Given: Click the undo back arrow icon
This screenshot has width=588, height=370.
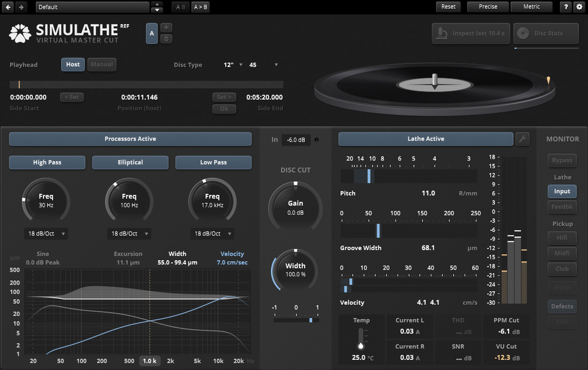Looking at the screenshot, I should point(8,7).
